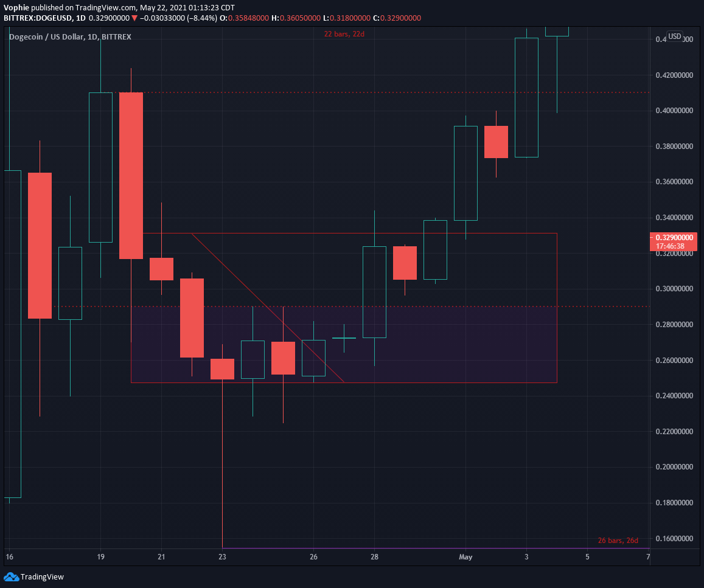Screen dimensions: 704x588
Task: Click the 0.24000000 price axis label
Action: pyautogui.click(x=674, y=396)
